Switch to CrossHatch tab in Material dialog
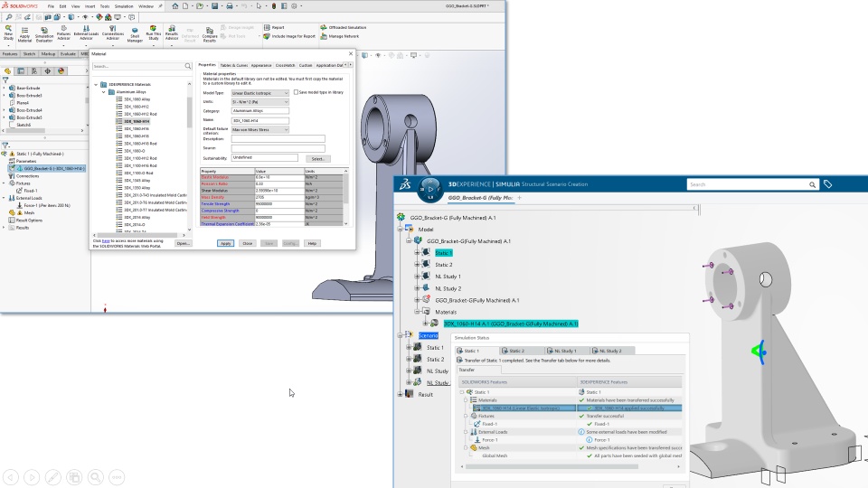 (285, 65)
